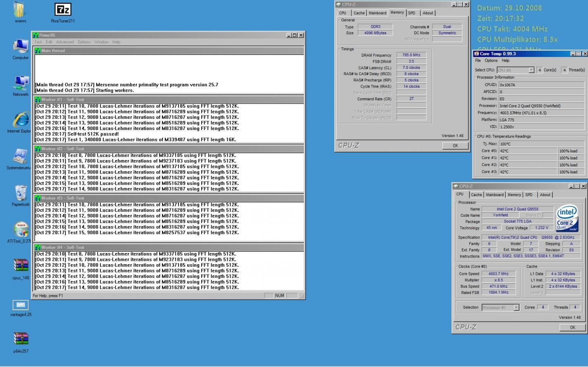Click the VID 1.2500v field in Core Temp
Image resolution: width=588 pixels, height=367 pixels.
click(541, 127)
